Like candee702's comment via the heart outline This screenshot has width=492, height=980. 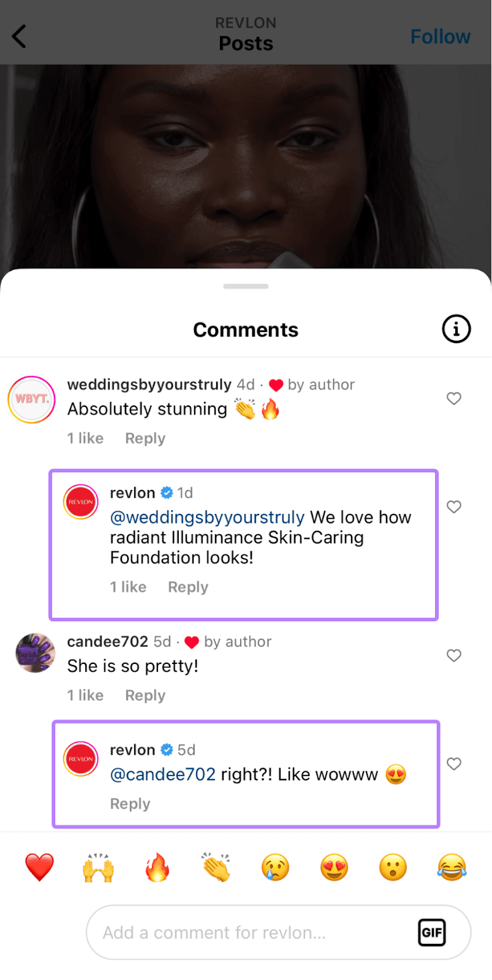454,655
